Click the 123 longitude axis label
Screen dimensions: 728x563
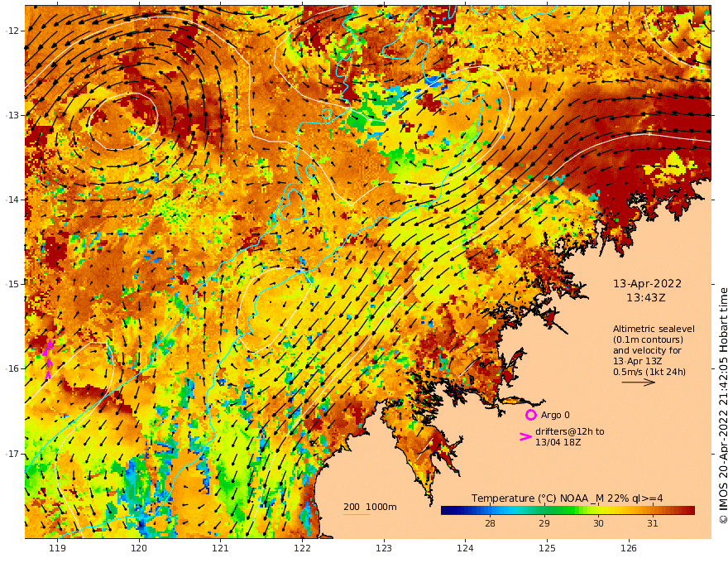(x=384, y=548)
